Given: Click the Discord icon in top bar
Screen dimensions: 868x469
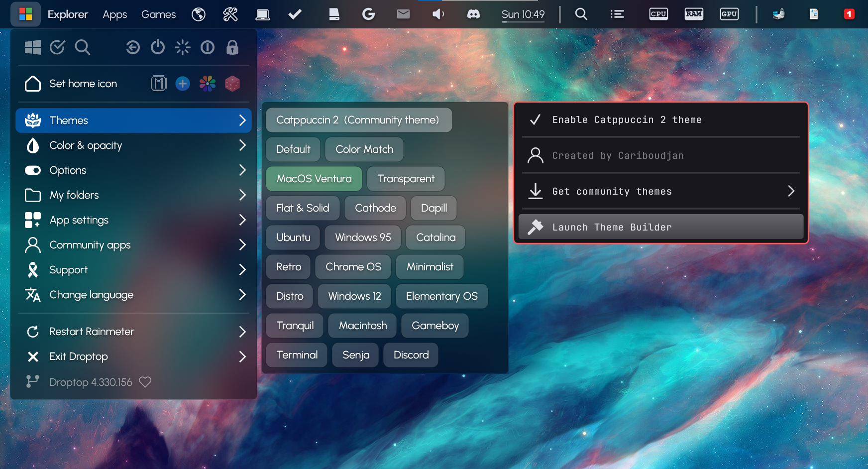Looking at the screenshot, I should [473, 14].
